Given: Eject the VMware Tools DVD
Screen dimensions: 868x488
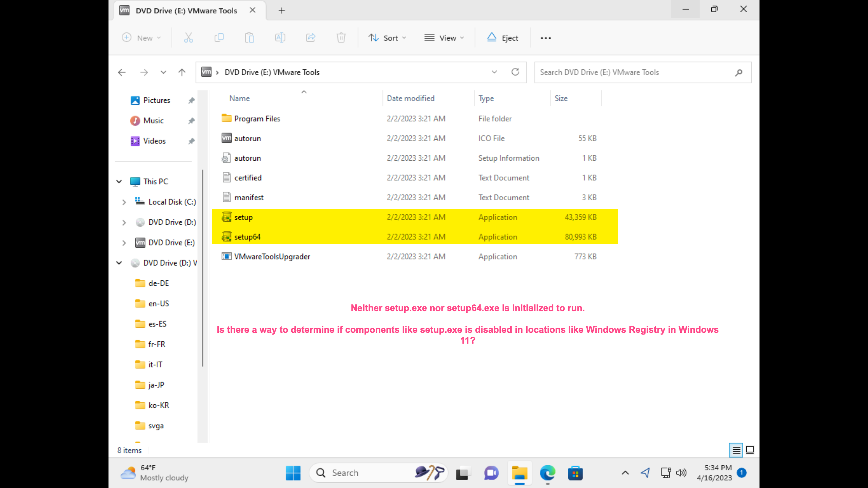Looking at the screenshot, I should pos(503,38).
